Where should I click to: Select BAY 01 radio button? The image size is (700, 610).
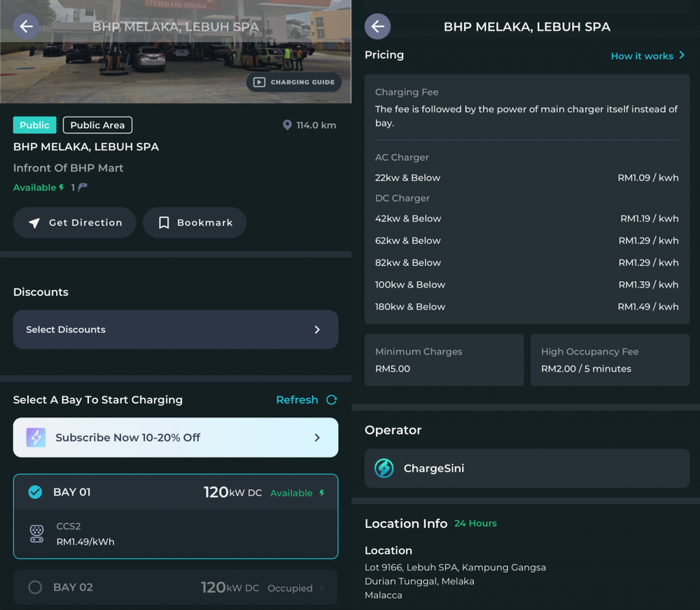(x=35, y=492)
